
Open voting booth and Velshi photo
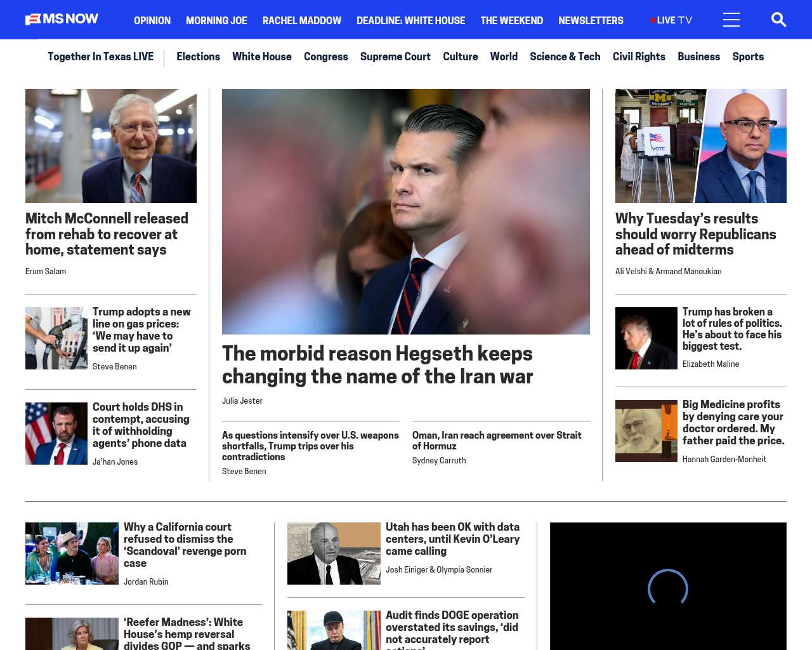coord(701,146)
